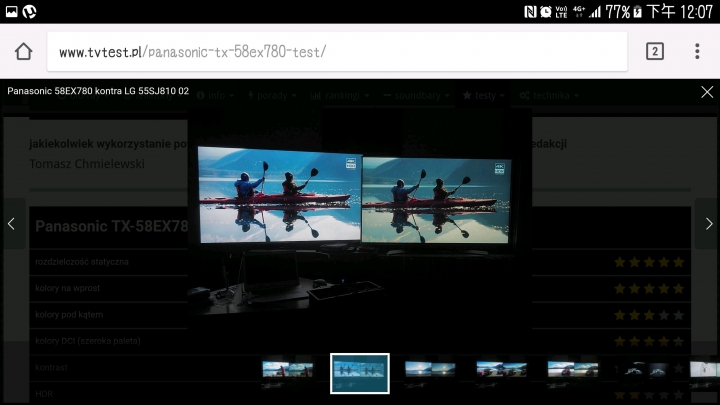
Task: Tap the tvtest.pl address bar
Action: coord(337,51)
